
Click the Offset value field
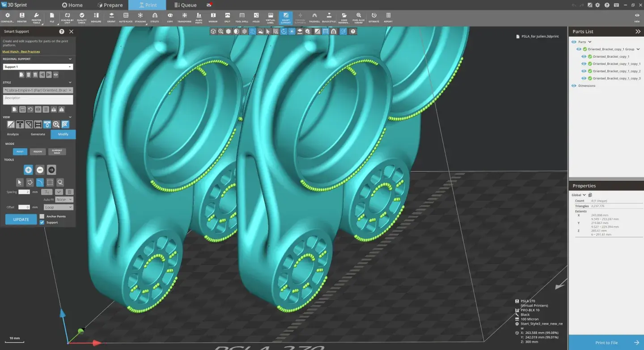point(24,207)
